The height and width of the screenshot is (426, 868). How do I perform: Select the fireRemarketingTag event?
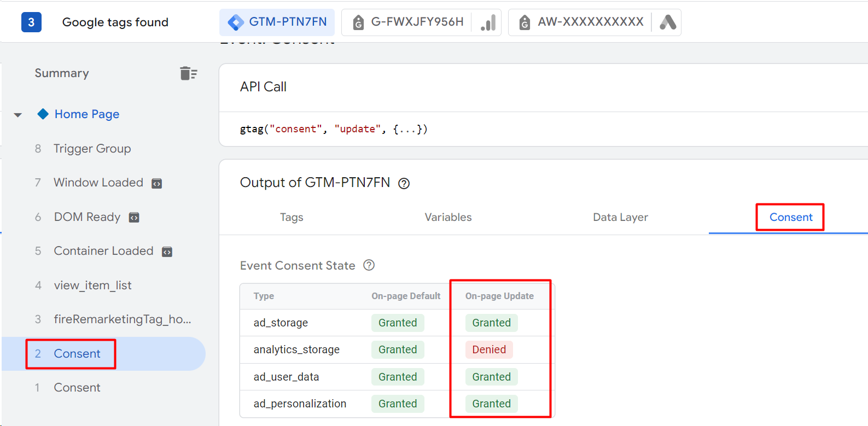pos(122,319)
